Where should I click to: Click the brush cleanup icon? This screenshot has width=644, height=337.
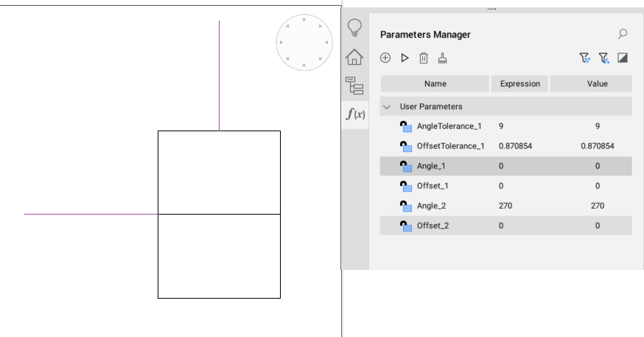pos(442,58)
